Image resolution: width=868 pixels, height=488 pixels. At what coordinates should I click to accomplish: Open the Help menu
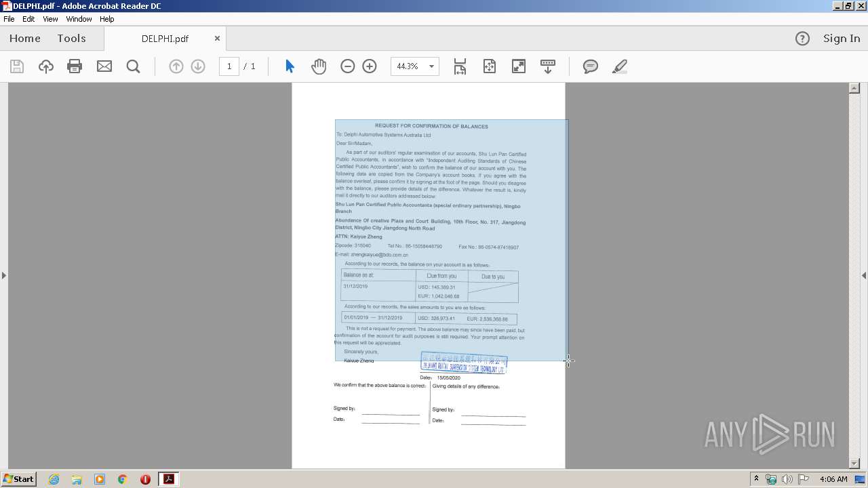[x=107, y=19]
